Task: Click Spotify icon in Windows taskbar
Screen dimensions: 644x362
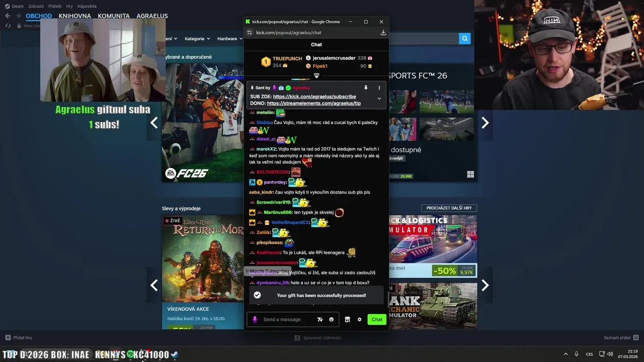Action: pos(130,354)
